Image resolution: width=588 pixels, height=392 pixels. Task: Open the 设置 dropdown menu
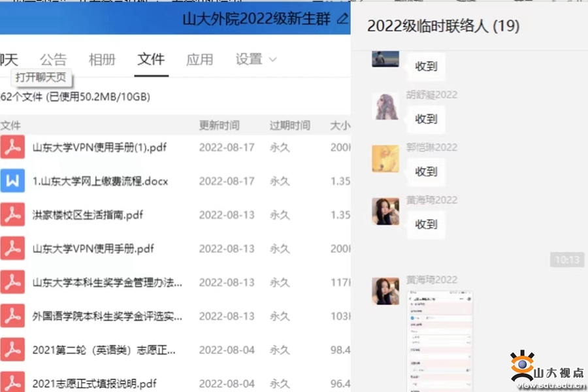point(256,59)
